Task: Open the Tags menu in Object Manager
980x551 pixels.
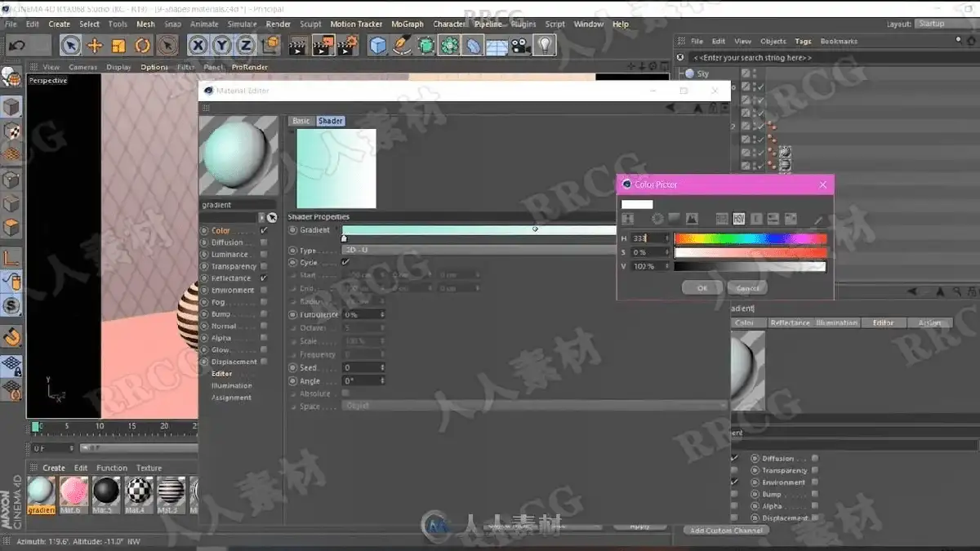Action: (x=803, y=41)
